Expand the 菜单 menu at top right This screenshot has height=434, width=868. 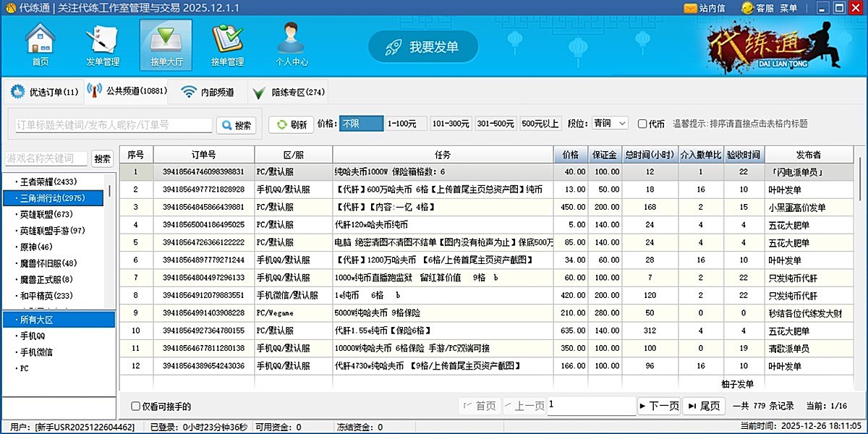click(x=790, y=9)
